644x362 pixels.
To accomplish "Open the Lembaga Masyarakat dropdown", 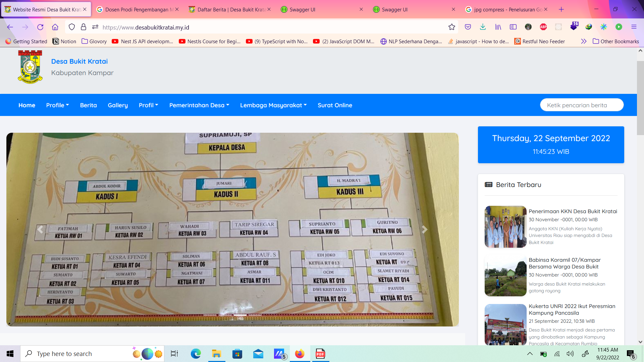I will click(273, 105).
